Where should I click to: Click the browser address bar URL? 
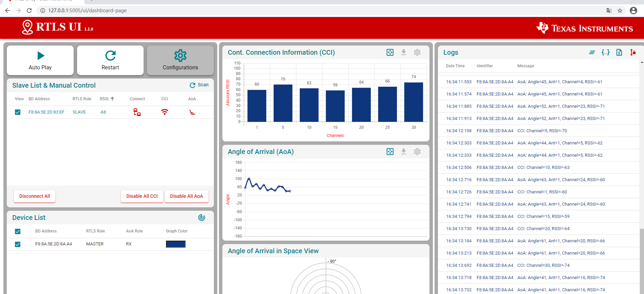88,11
